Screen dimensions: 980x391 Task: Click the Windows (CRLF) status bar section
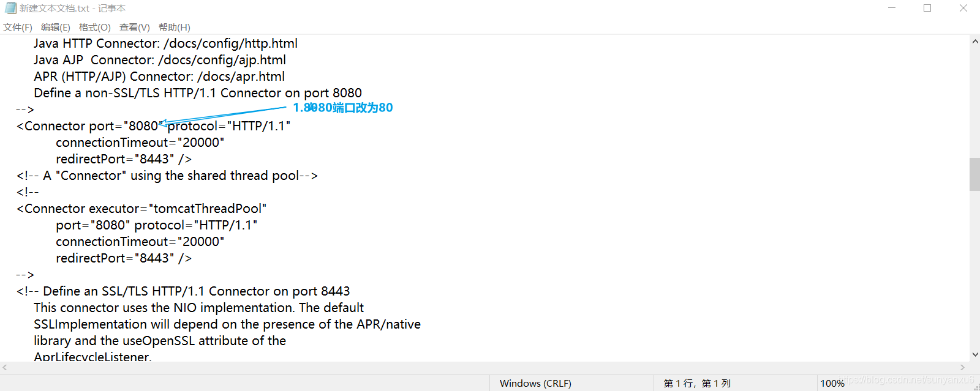[x=535, y=383]
